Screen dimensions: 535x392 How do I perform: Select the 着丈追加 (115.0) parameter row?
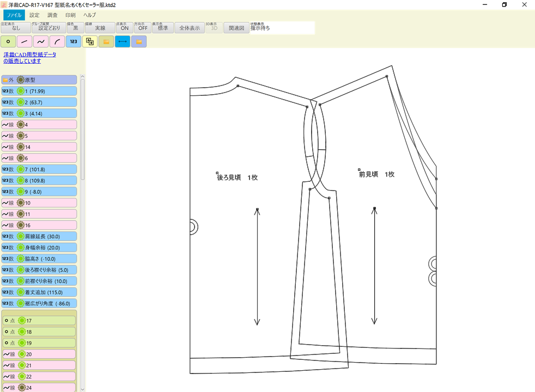pyautogui.click(x=39, y=292)
